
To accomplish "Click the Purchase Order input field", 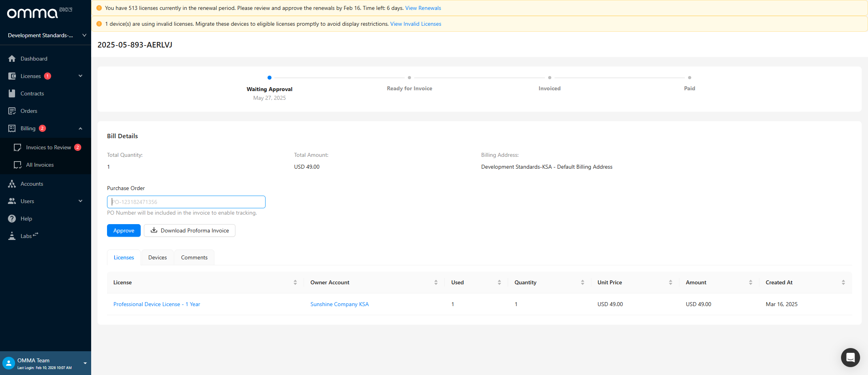I will tap(186, 202).
